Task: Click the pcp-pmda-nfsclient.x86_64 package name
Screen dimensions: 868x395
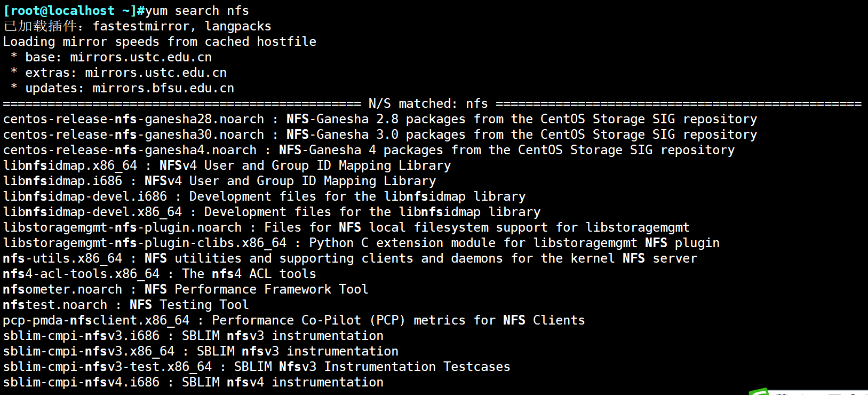Action: [96, 320]
